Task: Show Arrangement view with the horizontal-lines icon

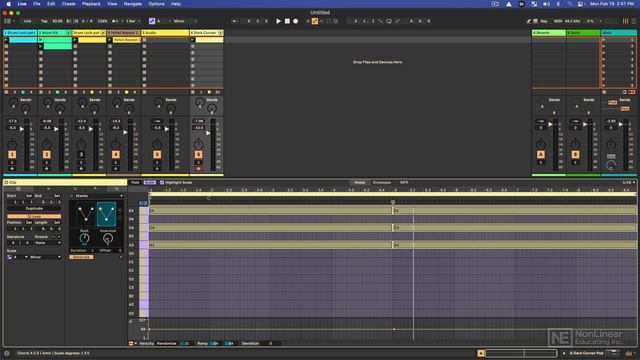Action: [634, 21]
